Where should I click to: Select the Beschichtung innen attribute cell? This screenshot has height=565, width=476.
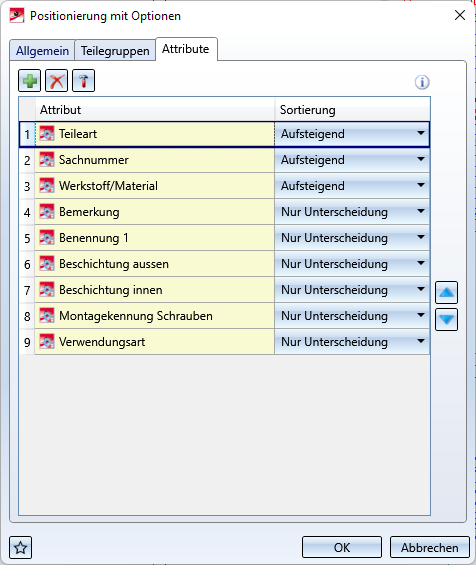pos(155,289)
